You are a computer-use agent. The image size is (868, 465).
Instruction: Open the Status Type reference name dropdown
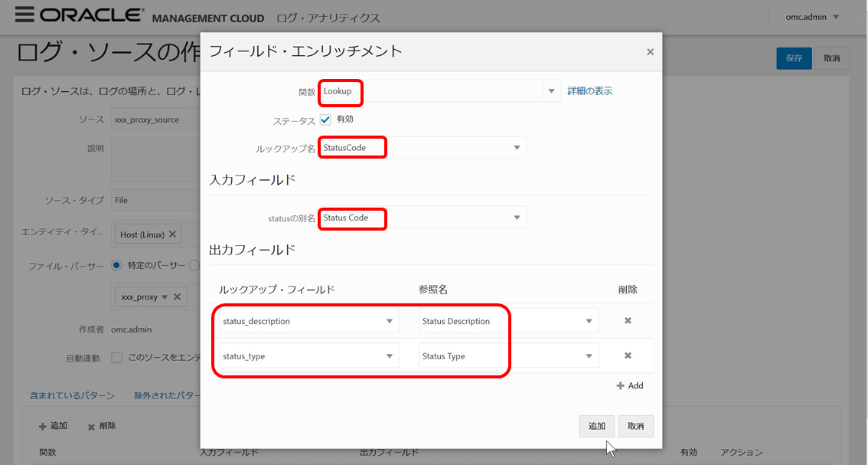[589, 356]
